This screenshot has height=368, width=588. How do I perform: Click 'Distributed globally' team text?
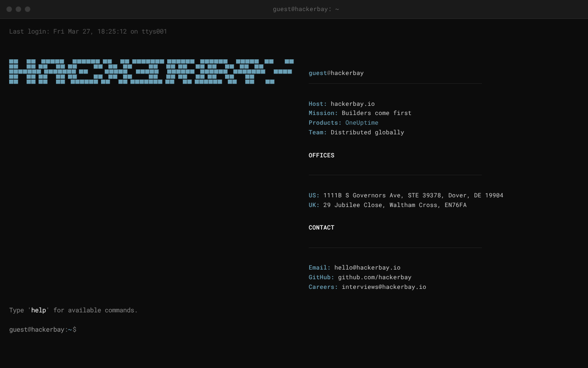[x=367, y=132]
